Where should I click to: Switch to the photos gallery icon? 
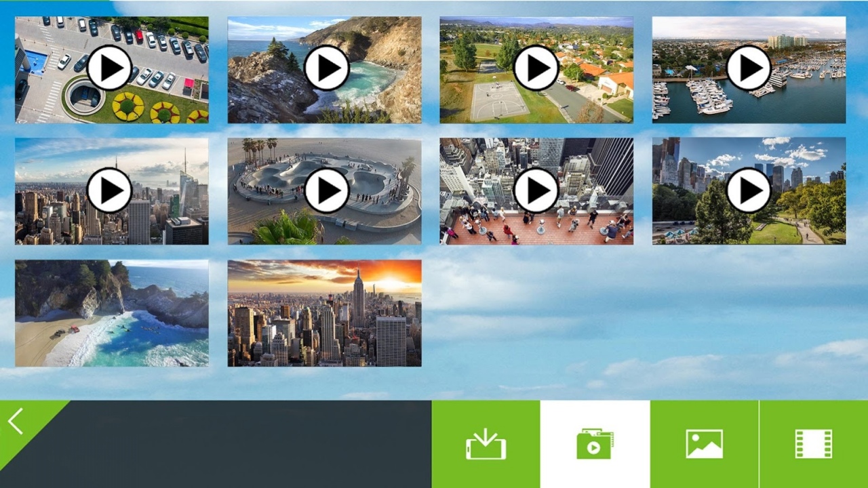(704, 445)
